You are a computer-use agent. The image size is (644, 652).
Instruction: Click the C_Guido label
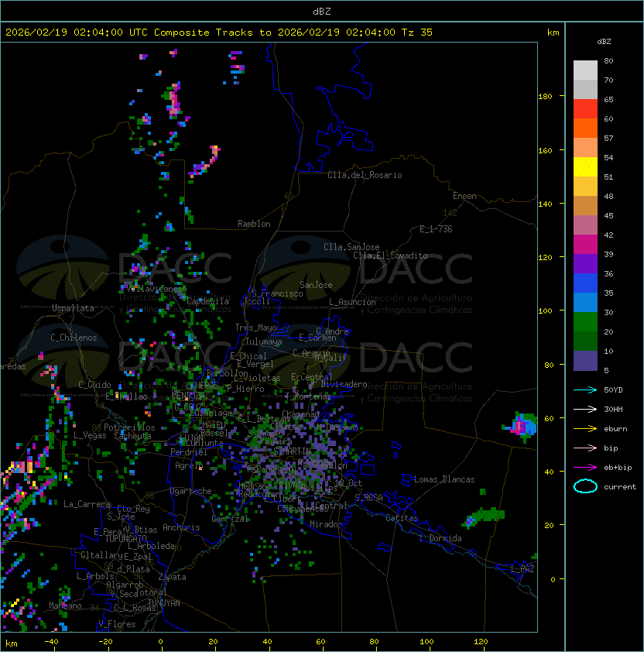94,385
